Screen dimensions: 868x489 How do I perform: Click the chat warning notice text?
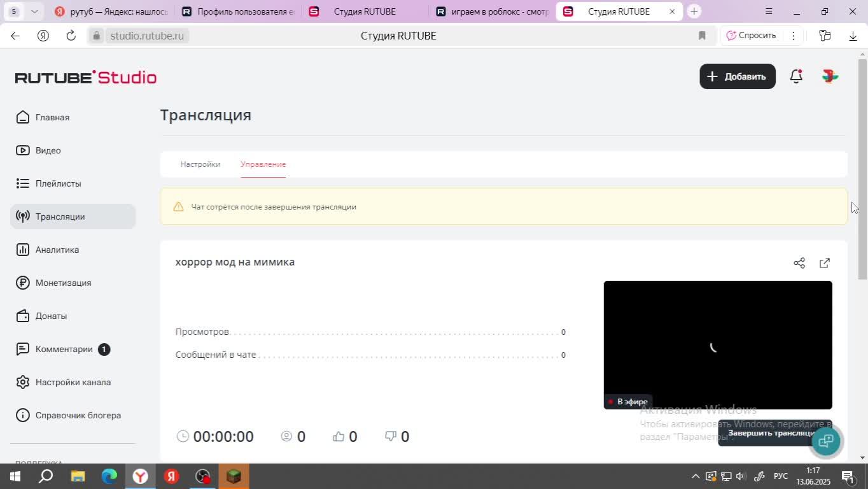coord(274,207)
